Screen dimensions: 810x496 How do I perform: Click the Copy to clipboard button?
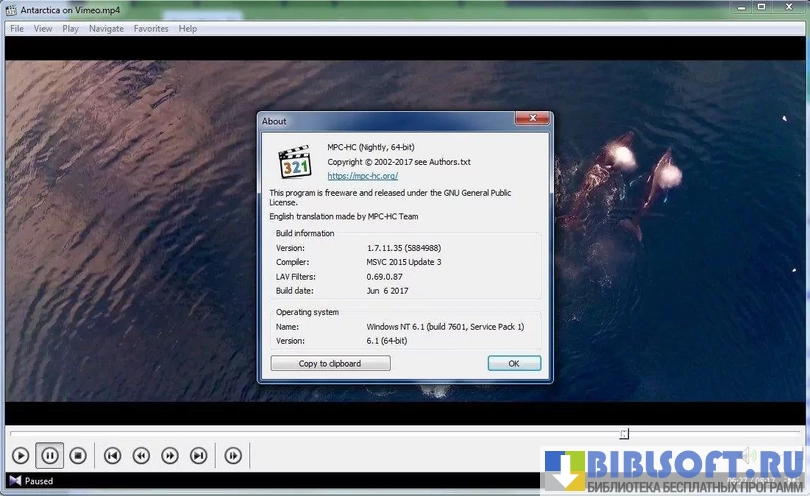click(330, 364)
